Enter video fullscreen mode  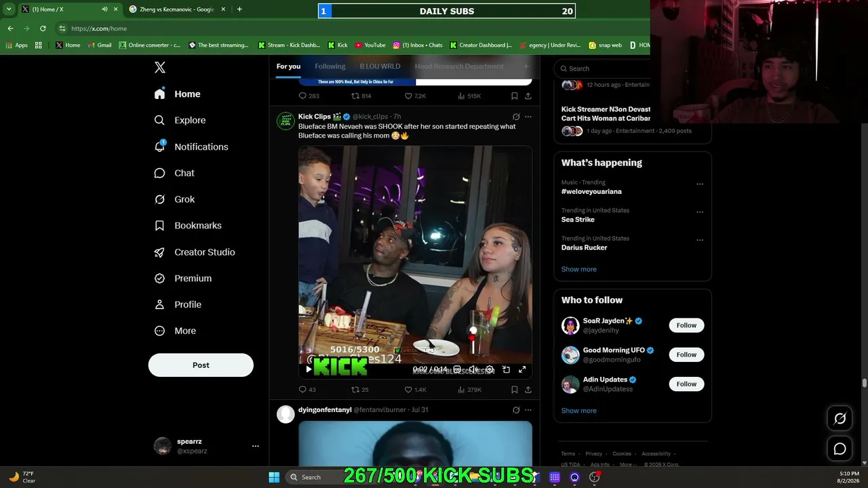(x=522, y=369)
